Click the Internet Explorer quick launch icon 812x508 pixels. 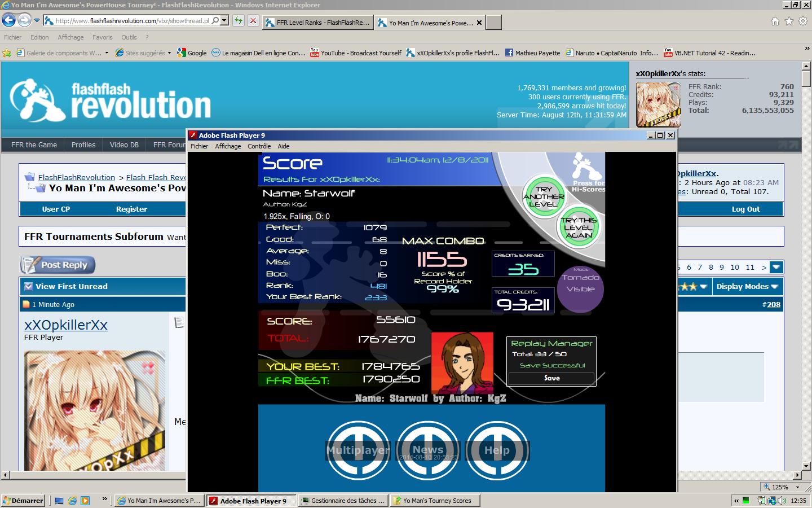72,501
